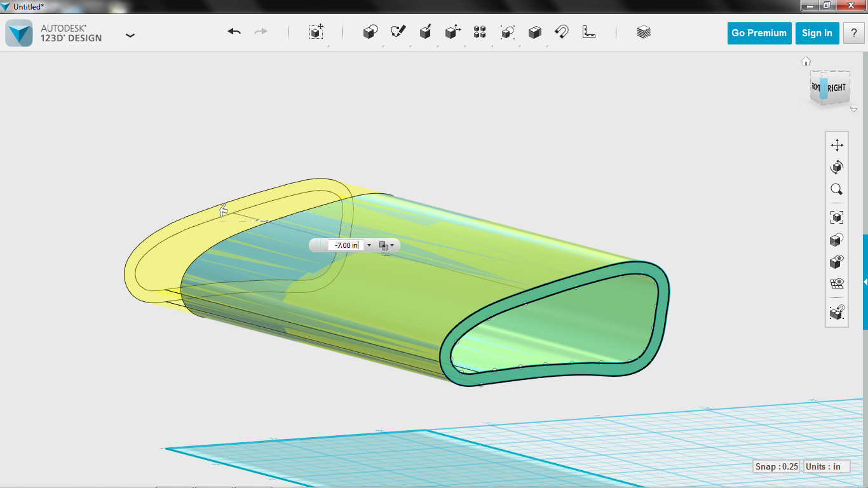Click the Go Premium button
The width and height of the screenshot is (868, 488).
[x=759, y=33]
